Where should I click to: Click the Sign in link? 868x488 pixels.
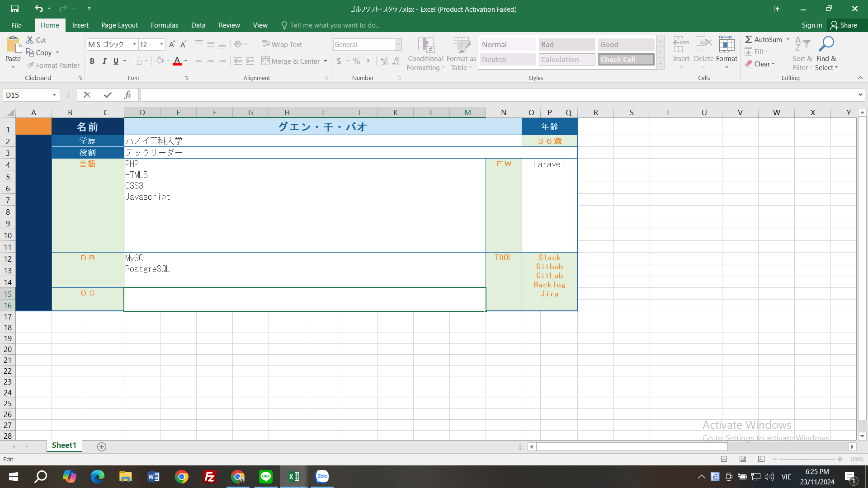click(811, 25)
